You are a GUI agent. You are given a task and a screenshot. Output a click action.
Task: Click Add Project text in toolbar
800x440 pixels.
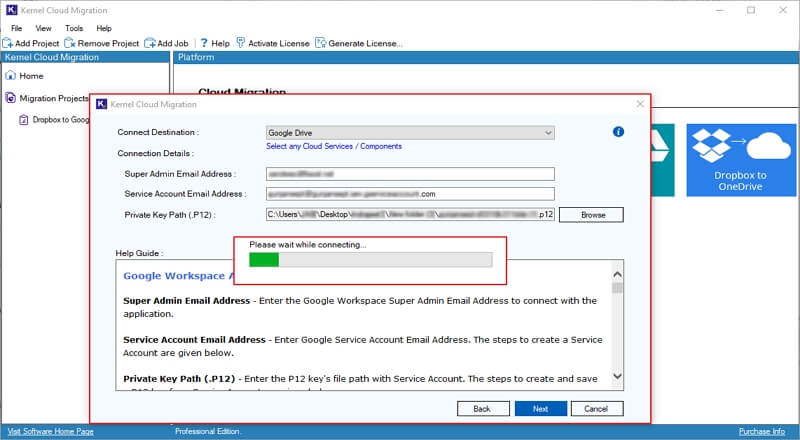37,43
